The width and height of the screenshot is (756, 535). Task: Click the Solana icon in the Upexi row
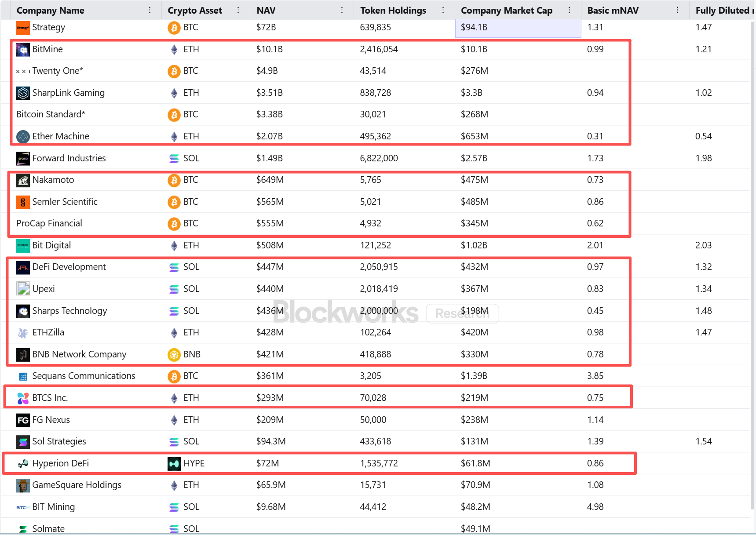[x=174, y=289]
